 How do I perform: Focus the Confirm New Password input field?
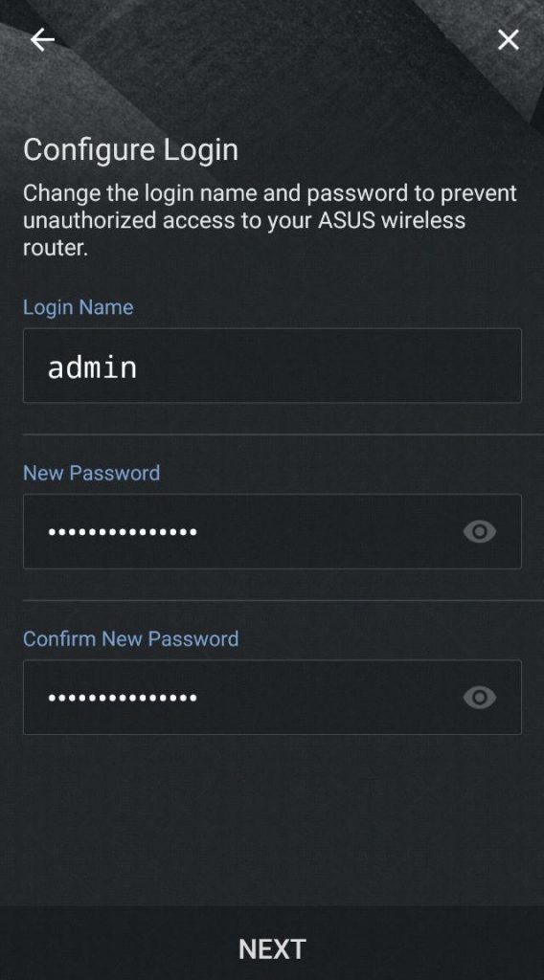click(x=272, y=698)
